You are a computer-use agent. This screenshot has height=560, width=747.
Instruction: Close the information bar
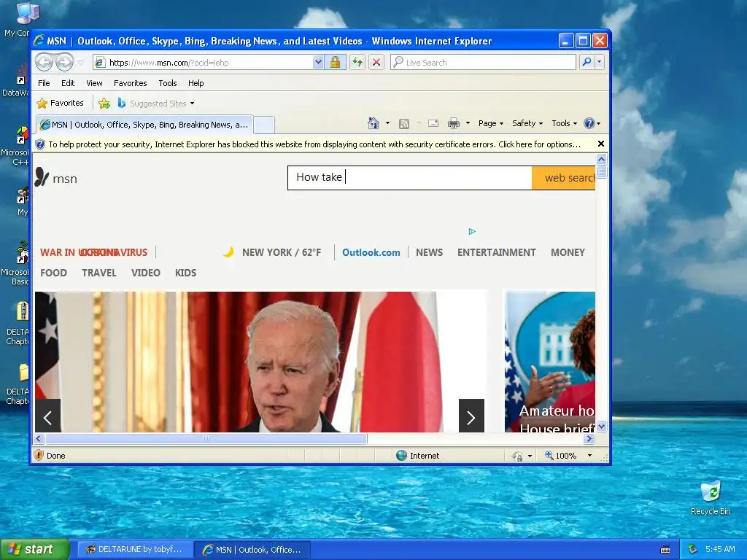[x=601, y=144]
